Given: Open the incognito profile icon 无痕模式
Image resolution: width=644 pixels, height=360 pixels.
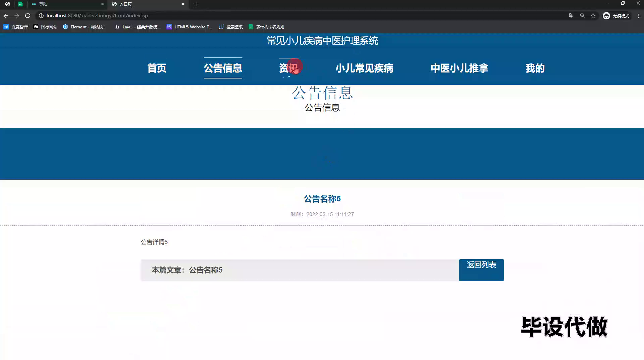Looking at the screenshot, I should pos(616,16).
